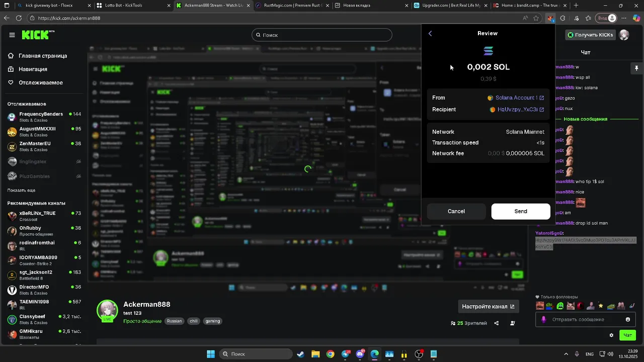Open DirectorMFO recommended channel
Viewport: 644px width, 362px height.
click(44, 290)
